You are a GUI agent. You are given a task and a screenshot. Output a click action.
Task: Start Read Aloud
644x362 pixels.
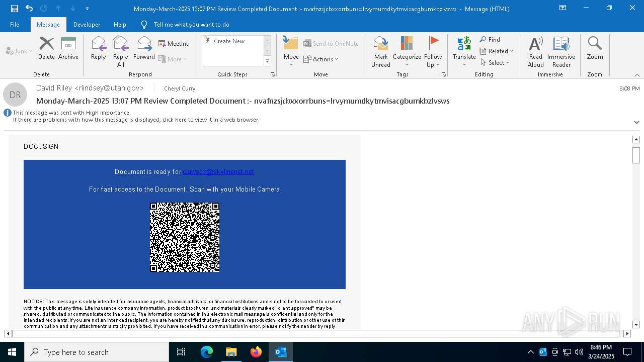pyautogui.click(x=536, y=52)
